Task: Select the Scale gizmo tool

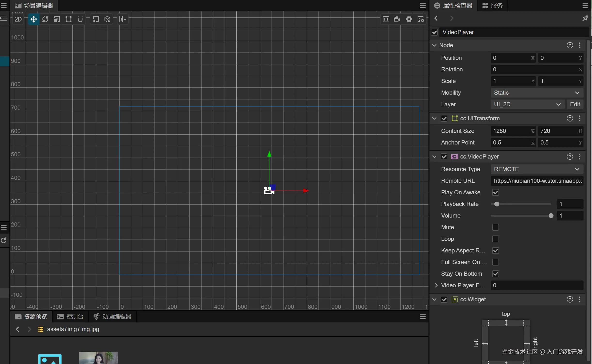Action: pos(57,19)
